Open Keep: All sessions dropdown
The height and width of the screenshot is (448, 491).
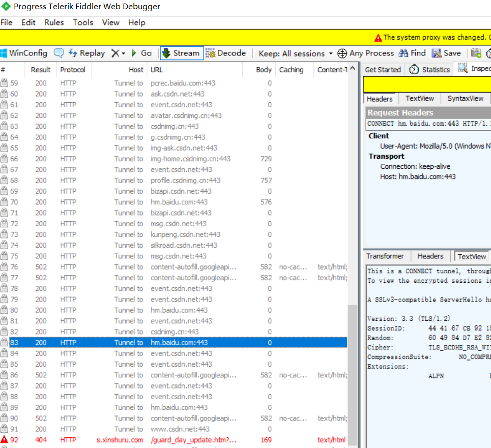(x=295, y=53)
